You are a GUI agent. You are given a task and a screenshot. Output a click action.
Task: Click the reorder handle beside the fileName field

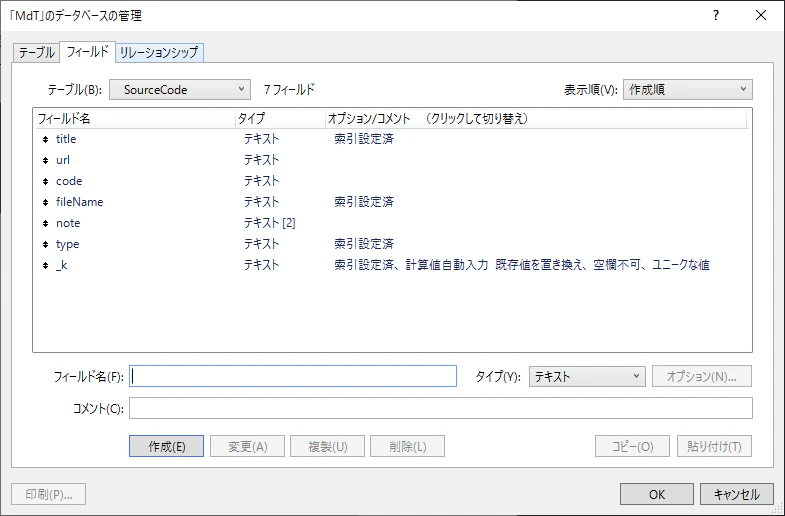tap(46, 203)
